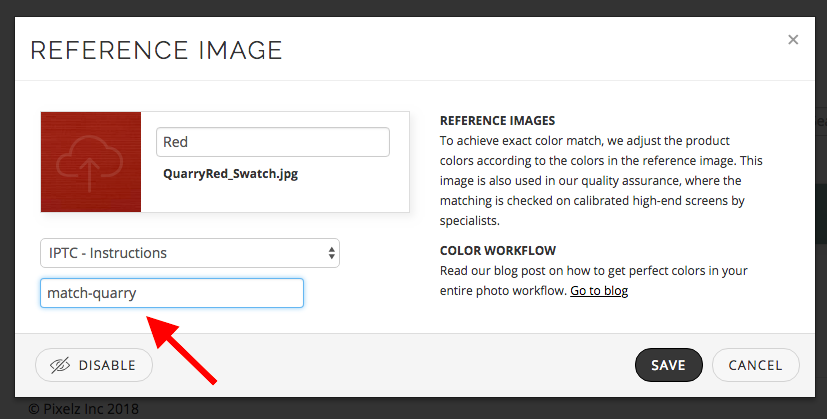Click the COLOR WORKFLOW heading
The width and height of the screenshot is (827, 419).
[x=498, y=250]
